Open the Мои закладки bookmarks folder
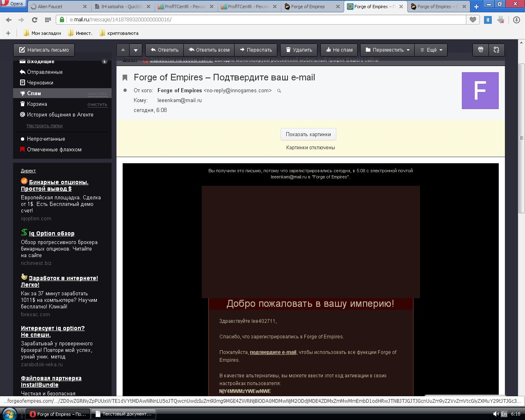The width and height of the screenshot is (525, 420). (42, 33)
